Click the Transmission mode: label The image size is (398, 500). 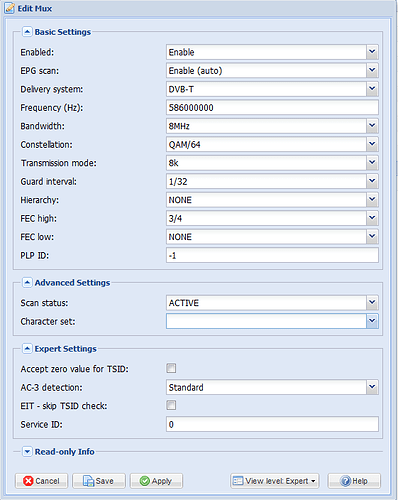coord(59,163)
